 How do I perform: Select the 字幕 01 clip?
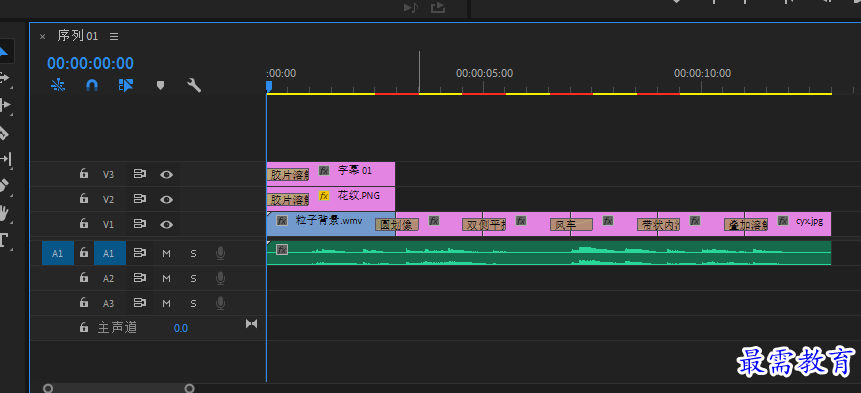coord(331,174)
